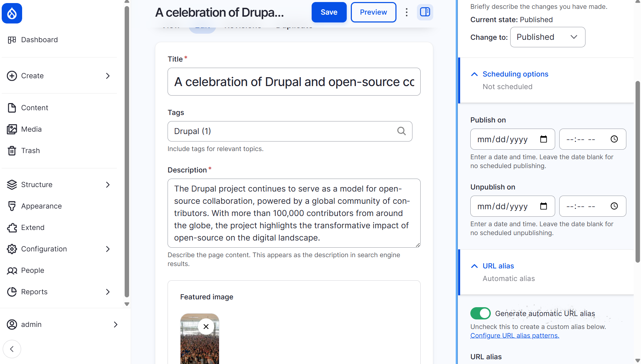Image resolution: width=641 pixels, height=364 pixels.
Task: Click the Trash bin icon
Action: 12,151
